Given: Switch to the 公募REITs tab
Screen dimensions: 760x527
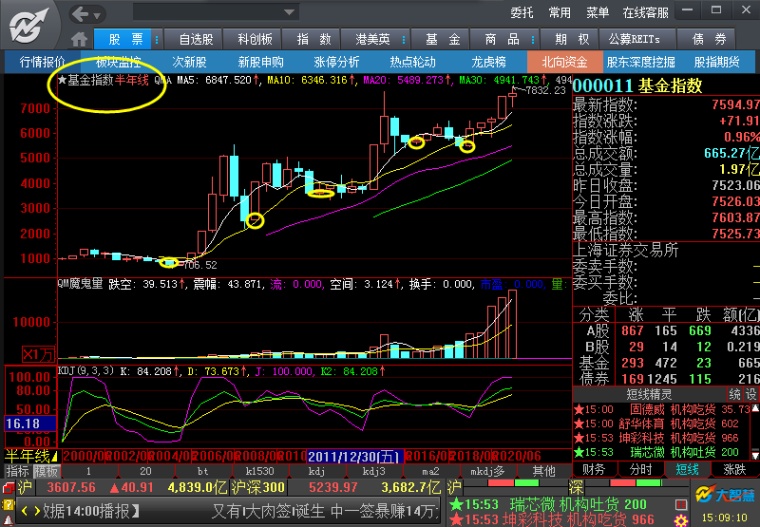Looking at the screenshot, I should point(634,39).
